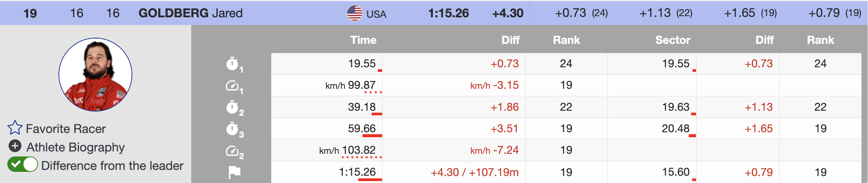Click the first intermediate stopwatch icon
The image size is (868, 183).
[x=232, y=64]
